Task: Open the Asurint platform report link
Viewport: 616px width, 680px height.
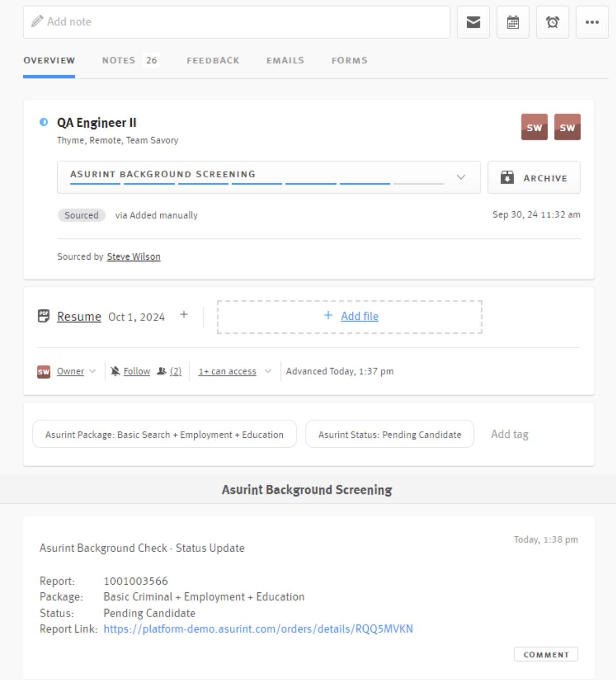Action: tap(258, 629)
